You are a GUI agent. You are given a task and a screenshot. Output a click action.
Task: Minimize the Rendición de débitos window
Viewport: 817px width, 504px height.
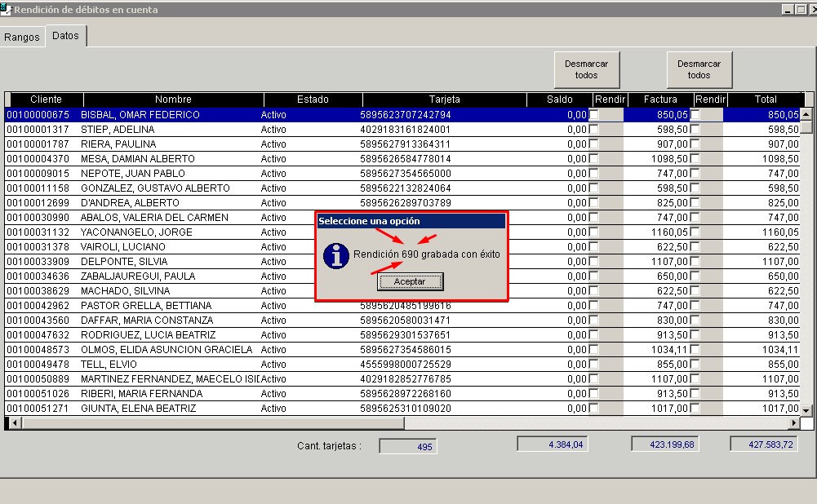pyautogui.click(x=788, y=9)
